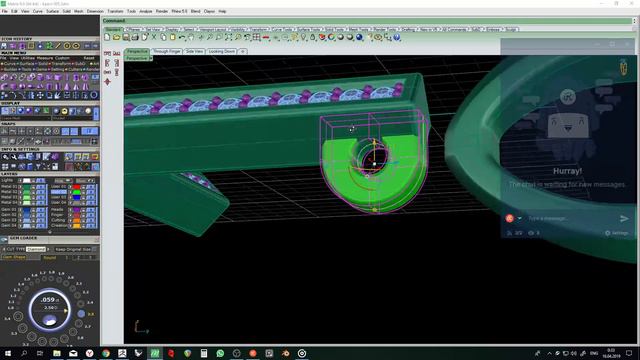The height and width of the screenshot is (360, 640).
Task: Click the circle icon in Icon History
Action: click(67, 46)
